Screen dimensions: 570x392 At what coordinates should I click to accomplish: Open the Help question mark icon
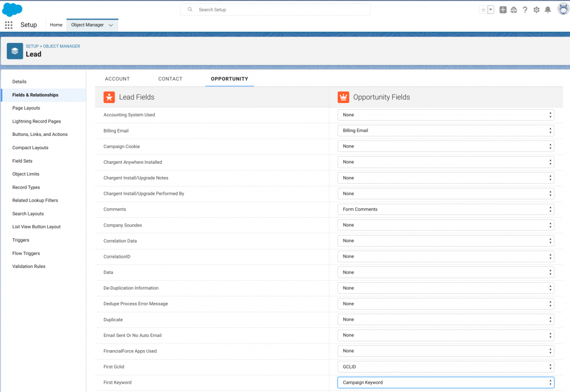pos(525,9)
